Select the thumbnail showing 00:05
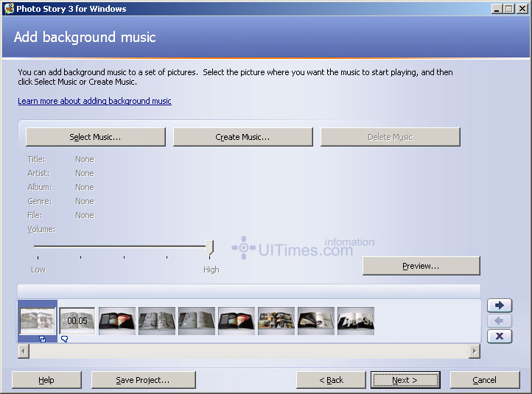 [x=77, y=321]
